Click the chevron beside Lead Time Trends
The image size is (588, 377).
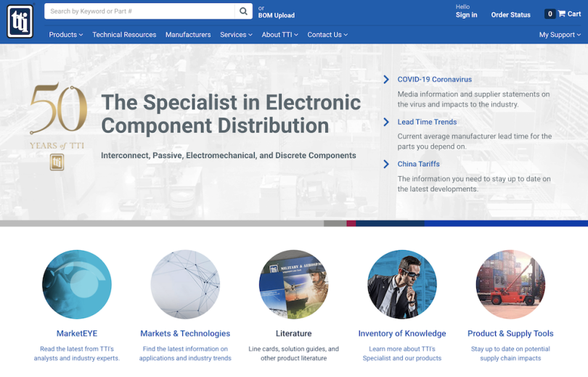point(386,122)
